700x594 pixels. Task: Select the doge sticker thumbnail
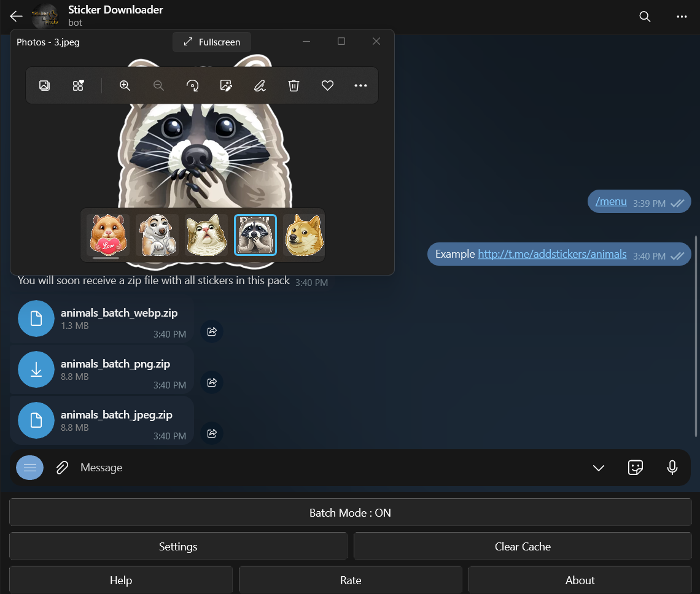tap(304, 235)
